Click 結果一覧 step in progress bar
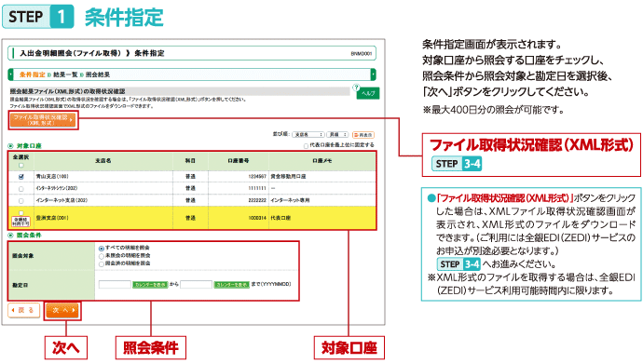The width and height of the screenshot is (643, 364). tap(65, 74)
